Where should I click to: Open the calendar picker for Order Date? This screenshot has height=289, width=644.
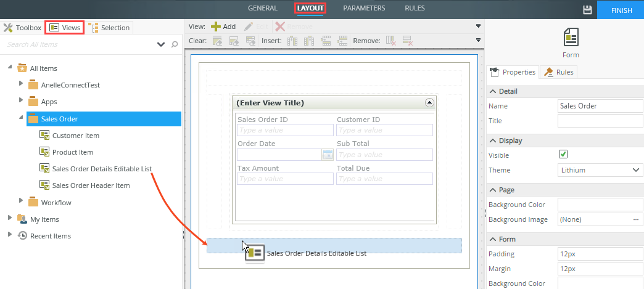pos(328,155)
